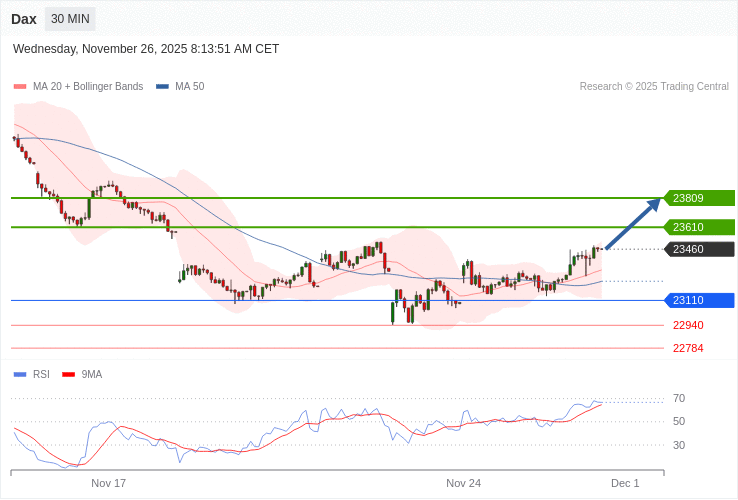Screen dimensions: 738x500
Task: Click the Research © 2025 Trading Central credit
Action: click(x=654, y=87)
